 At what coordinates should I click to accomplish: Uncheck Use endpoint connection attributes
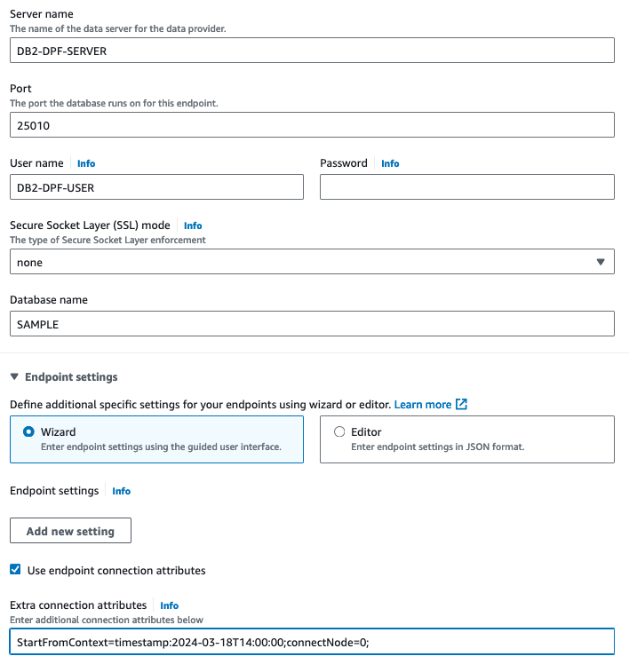[15, 570]
